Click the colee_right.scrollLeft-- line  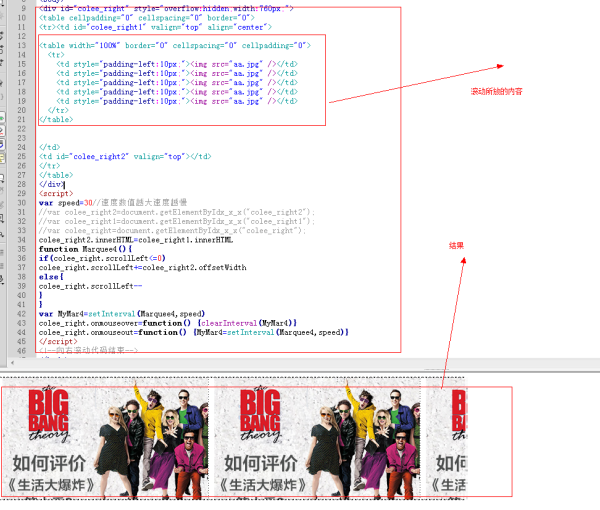(x=90, y=286)
